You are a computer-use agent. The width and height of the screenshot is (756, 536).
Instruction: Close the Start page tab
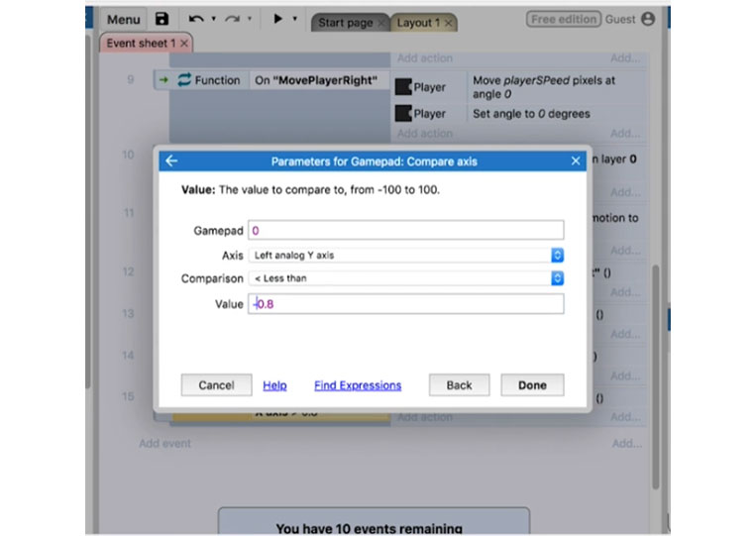[x=381, y=23]
